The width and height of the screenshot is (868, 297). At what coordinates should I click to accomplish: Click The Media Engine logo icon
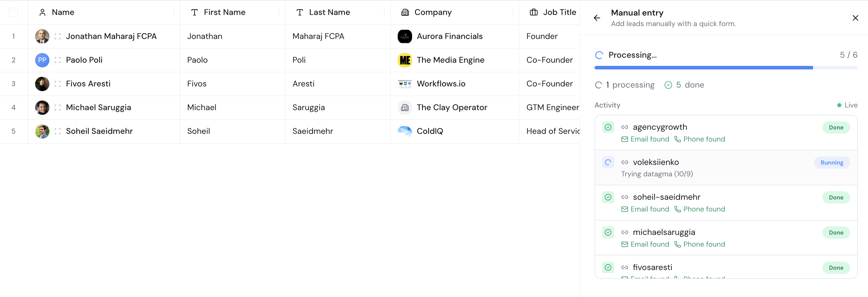pos(405,60)
